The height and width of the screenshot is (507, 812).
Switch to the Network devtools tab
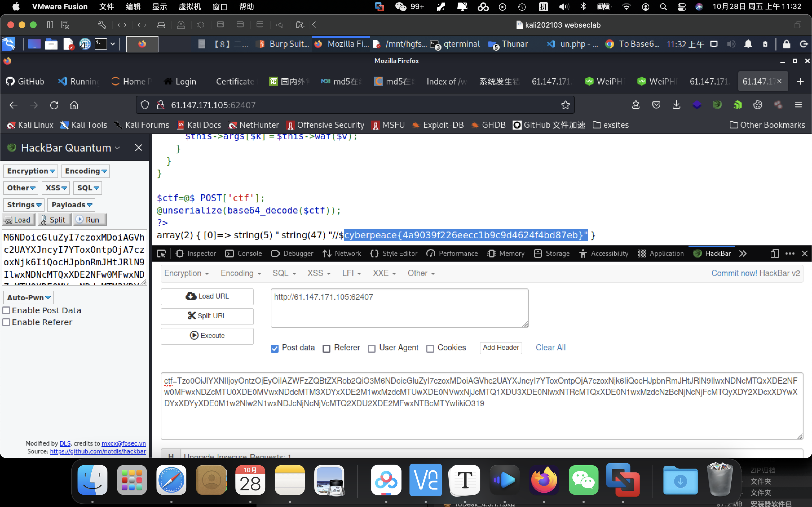coord(342,253)
